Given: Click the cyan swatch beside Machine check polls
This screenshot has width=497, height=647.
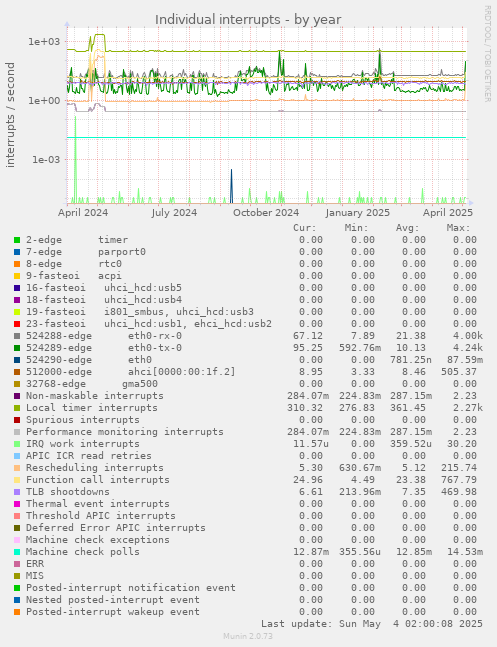Looking at the screenshot, I should coord(17,552).
